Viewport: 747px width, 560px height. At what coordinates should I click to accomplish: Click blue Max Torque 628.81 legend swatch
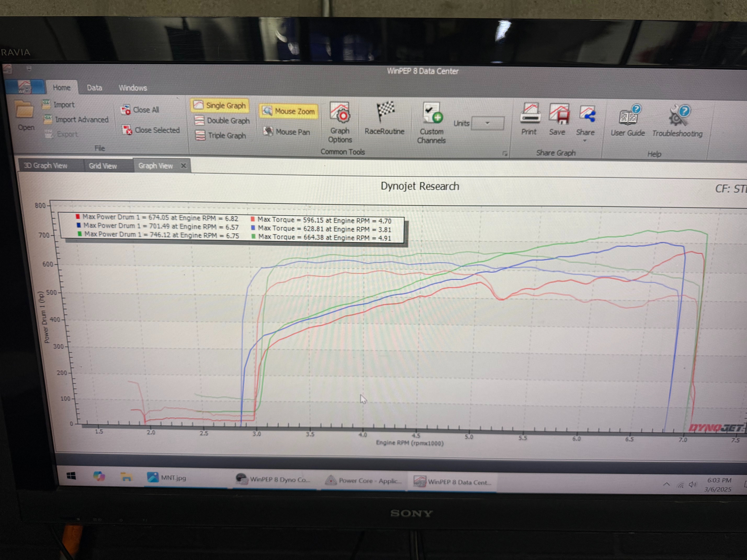tap(253, 228)
